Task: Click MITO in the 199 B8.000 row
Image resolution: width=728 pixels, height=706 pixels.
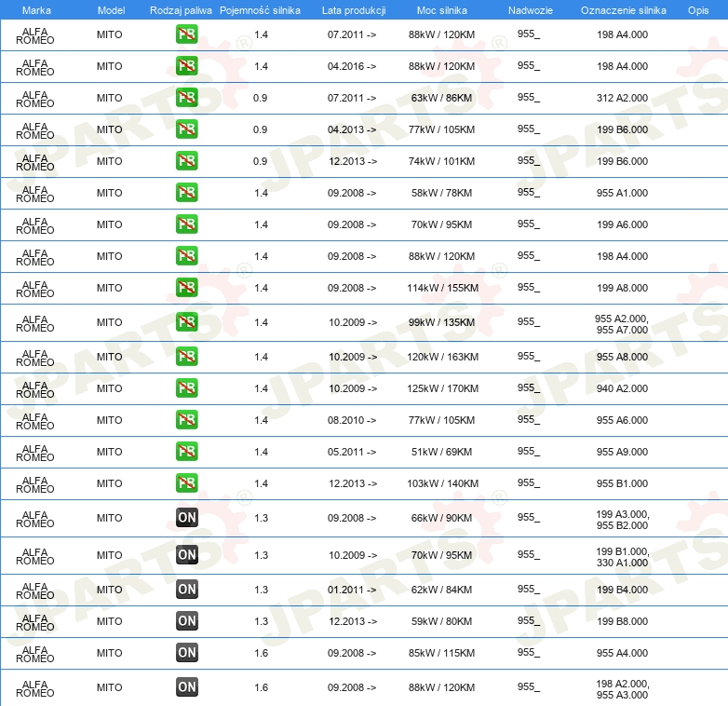Action: pos(109,621)
